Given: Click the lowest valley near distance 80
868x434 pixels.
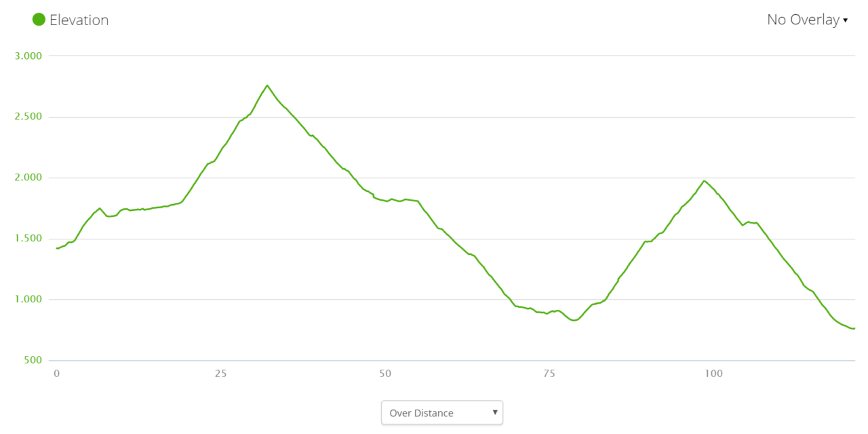Looking at the screenshot, I should point(574,320).
